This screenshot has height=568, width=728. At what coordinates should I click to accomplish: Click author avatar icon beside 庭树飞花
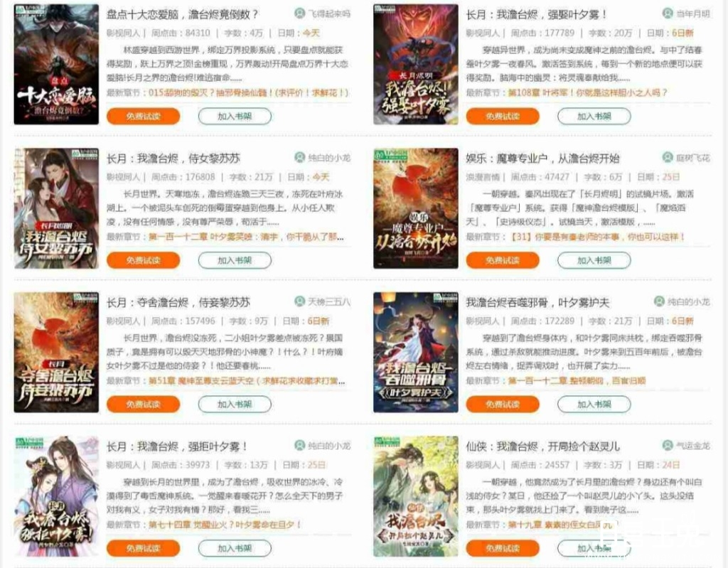point(668,157)
